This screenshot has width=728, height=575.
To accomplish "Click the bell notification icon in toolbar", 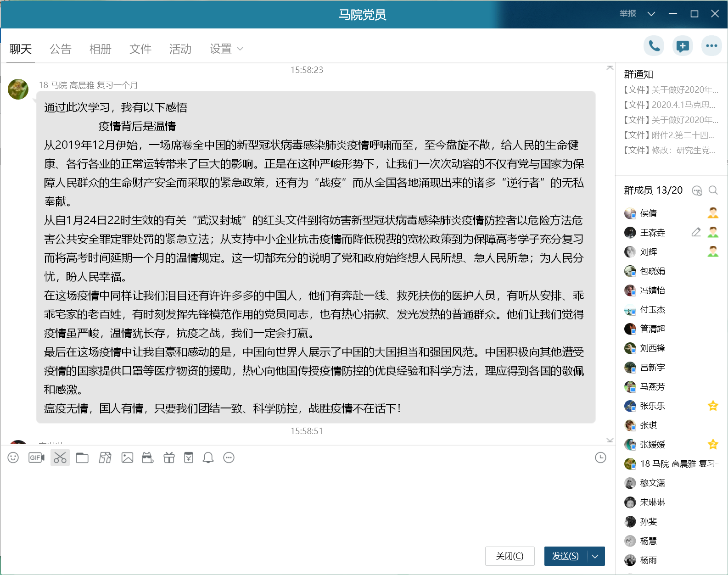I will pyautogui.click(x=208, y=458).
